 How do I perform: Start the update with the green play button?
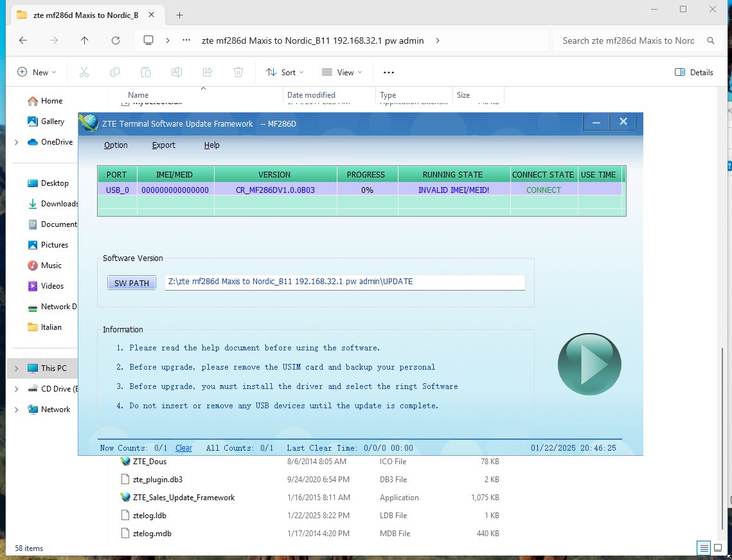pyautogui.click(x=589, y=365)
